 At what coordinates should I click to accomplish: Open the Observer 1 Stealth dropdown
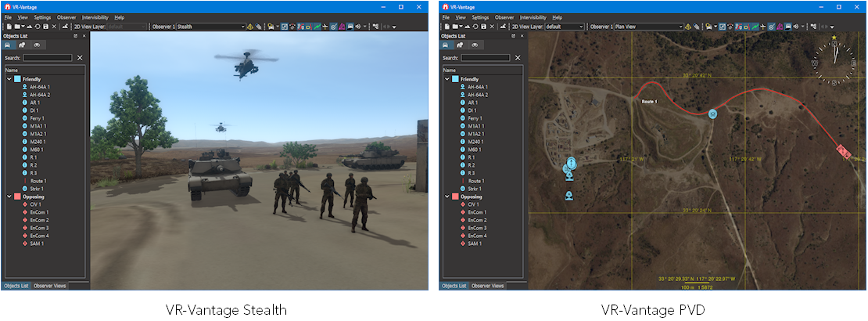click(x=211, y=27)
